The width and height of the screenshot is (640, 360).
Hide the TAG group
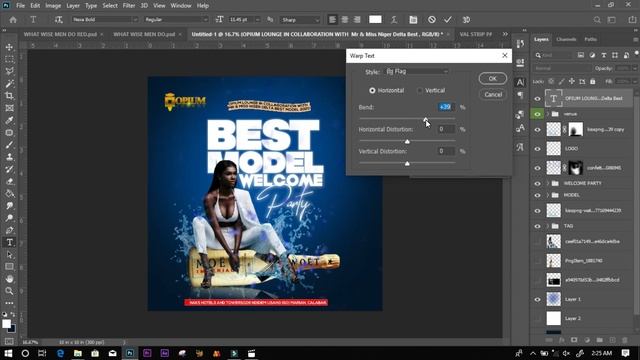[537, 226]
